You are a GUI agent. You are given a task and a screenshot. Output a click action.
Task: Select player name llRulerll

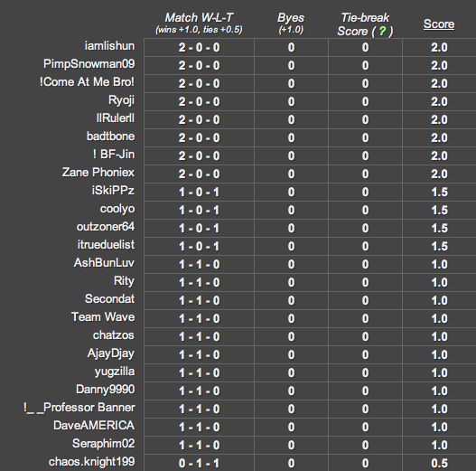click(x=116, y=118)
